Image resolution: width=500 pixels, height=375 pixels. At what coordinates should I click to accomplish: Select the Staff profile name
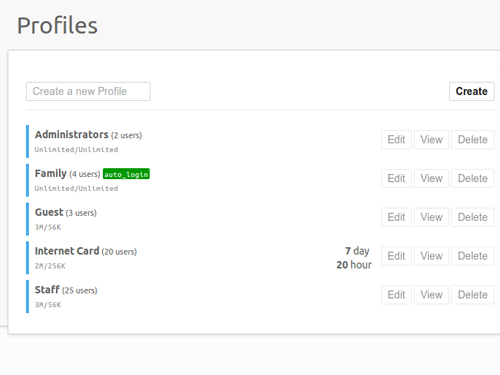pos(47,289)
